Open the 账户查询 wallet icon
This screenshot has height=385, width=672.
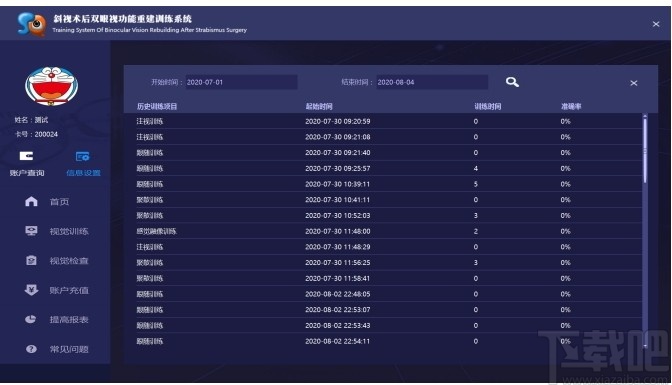(26, 156)
